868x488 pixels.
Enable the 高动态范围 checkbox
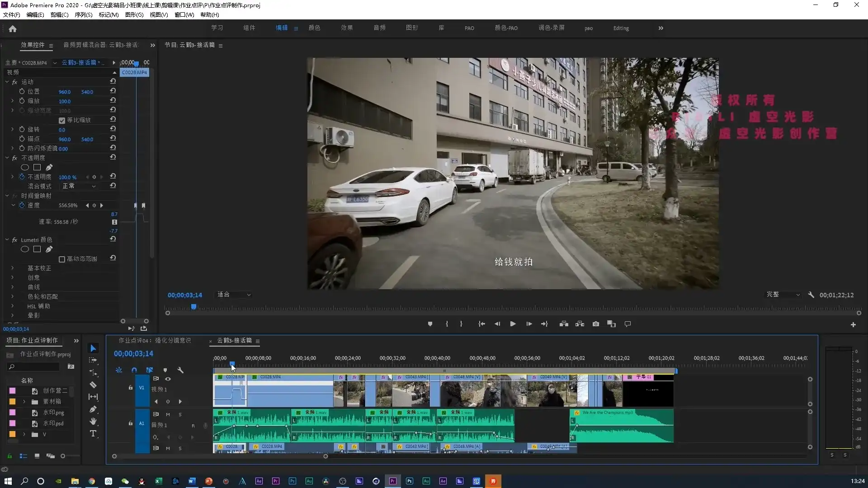(x=62, y=259)
